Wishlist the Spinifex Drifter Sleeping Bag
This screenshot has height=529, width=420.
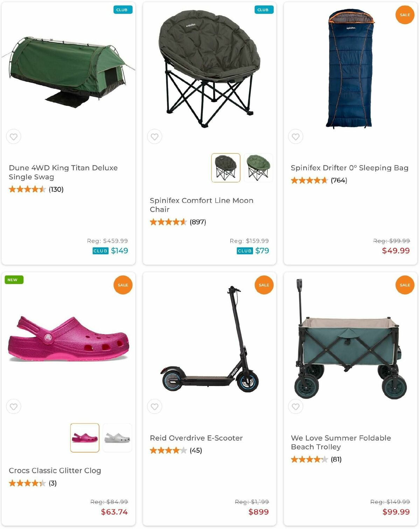(x=296, y=137)
